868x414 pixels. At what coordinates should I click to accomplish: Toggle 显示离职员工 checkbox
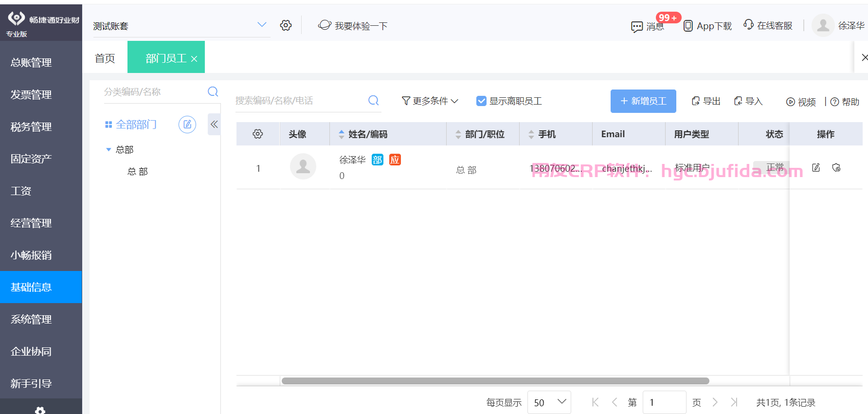(x=481, y=101)
